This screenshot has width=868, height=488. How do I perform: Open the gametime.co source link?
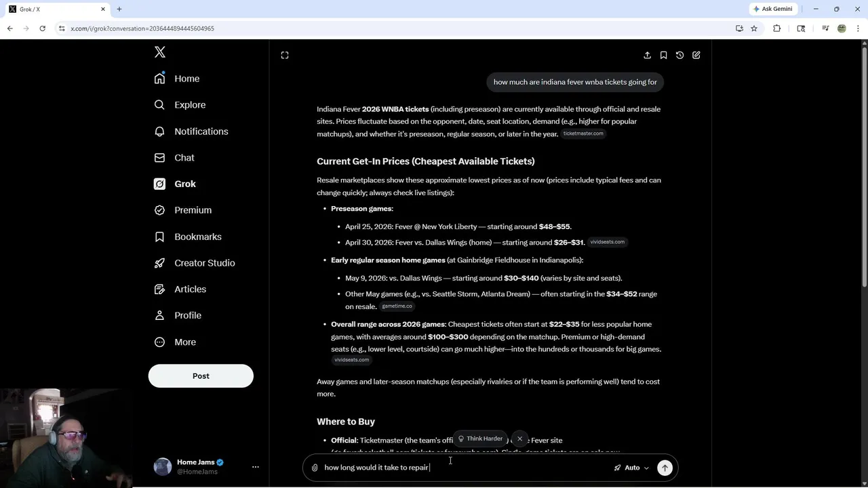coord(397,306)
